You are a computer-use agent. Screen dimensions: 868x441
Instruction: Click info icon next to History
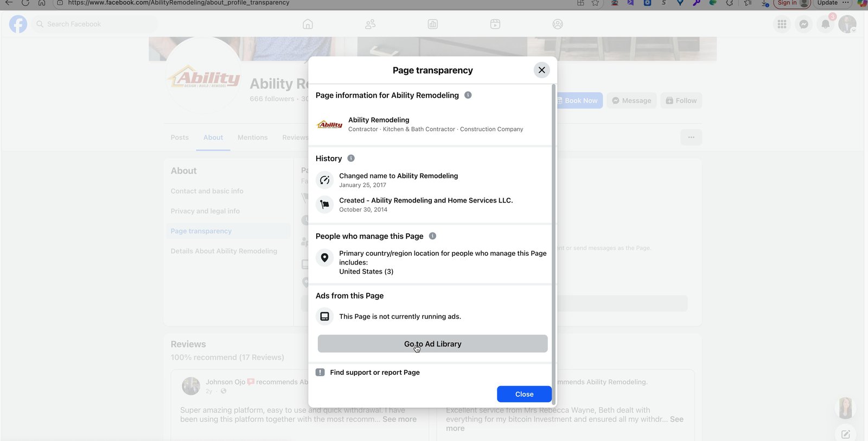click(351, 159)
